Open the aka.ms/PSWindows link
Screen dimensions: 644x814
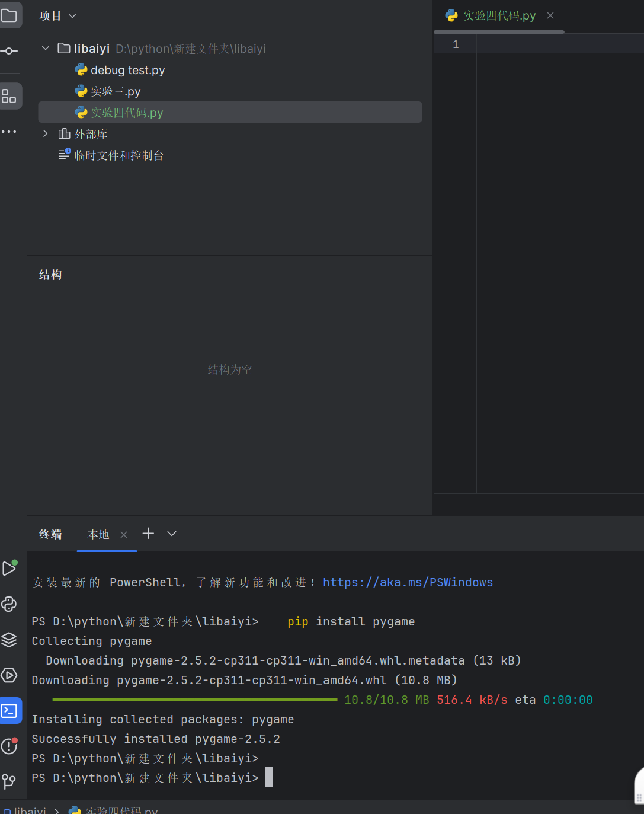point(408,582)
